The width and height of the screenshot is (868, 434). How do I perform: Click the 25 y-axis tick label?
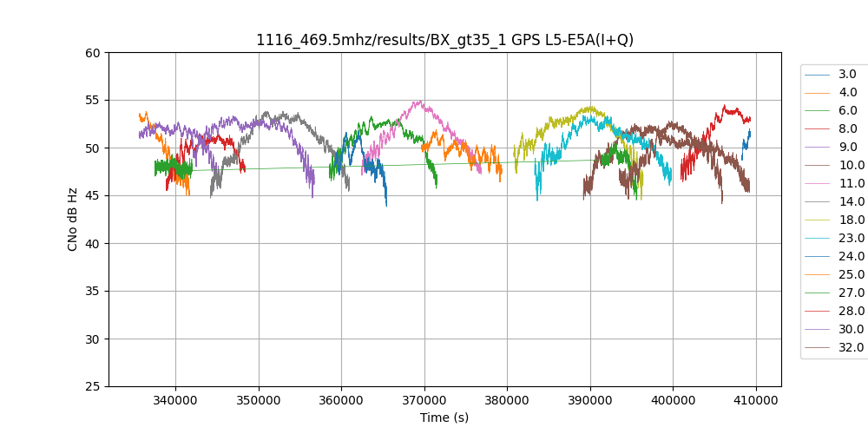click(x=93, y=386)
